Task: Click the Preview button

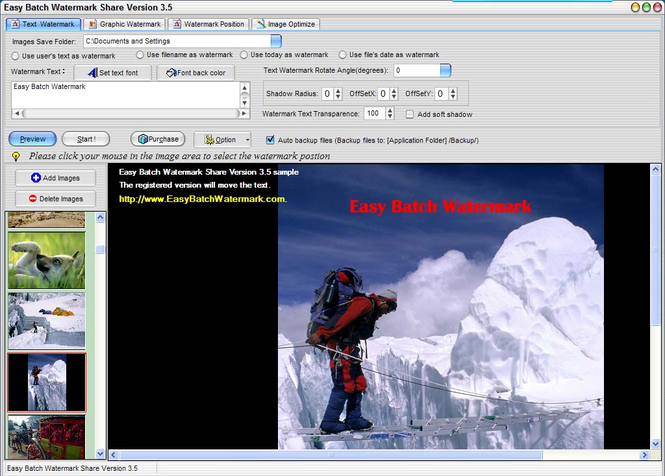Action: tap(33, 139)
